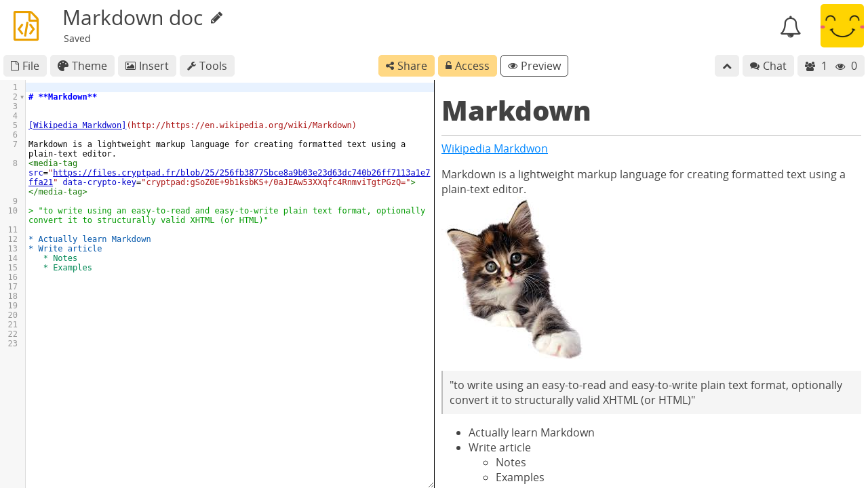
Task: Collapse the toolbar with the up chevron
Action: tap(726, 66)
